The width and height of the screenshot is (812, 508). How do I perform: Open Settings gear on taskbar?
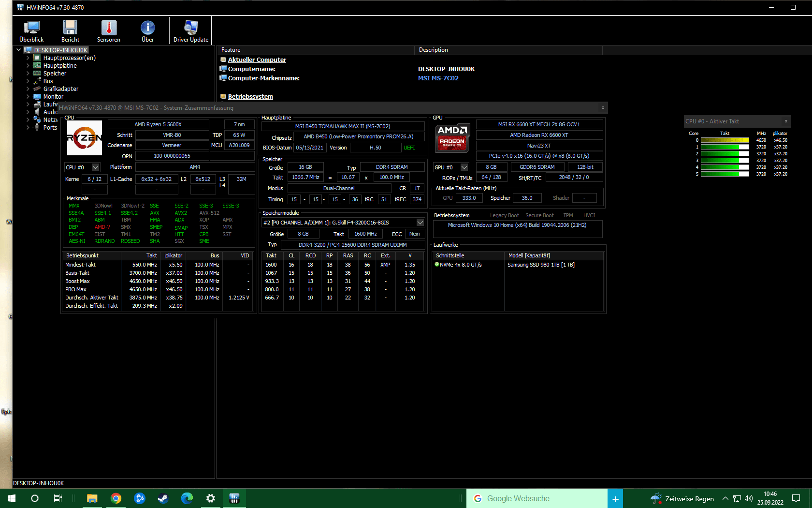[x=211, y=498]
